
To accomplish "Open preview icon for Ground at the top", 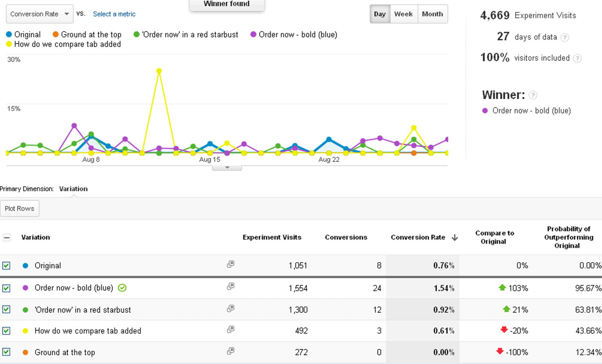I will click(231, 351).
